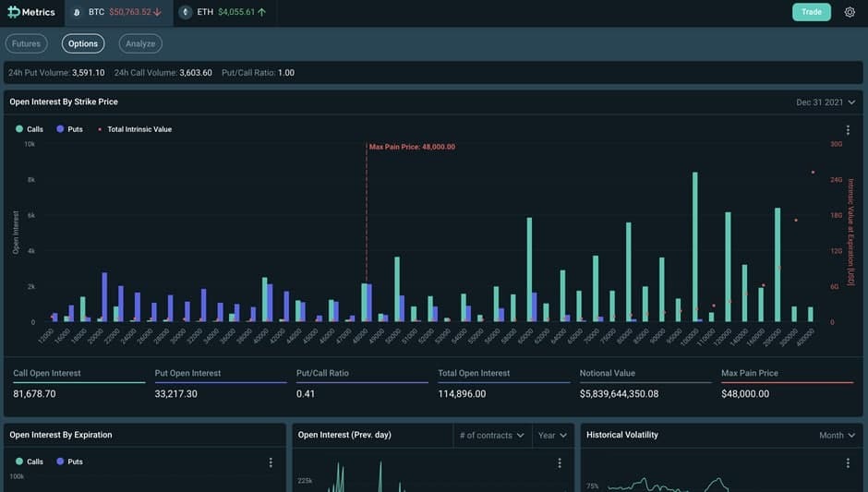Click Put Open Interest value 33,217.30
The width and height of the screenshot is (868, 492).
pos(176,394)
